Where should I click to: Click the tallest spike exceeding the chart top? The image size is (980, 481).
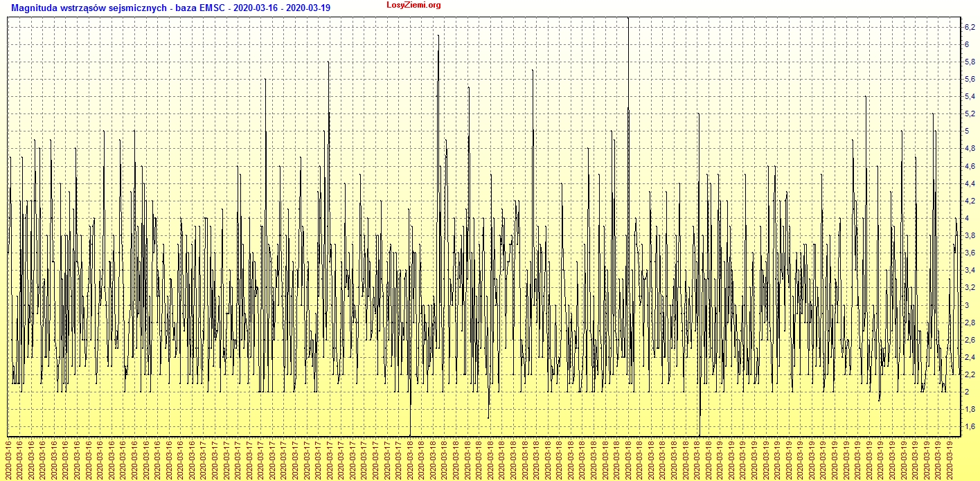point(628,21)
